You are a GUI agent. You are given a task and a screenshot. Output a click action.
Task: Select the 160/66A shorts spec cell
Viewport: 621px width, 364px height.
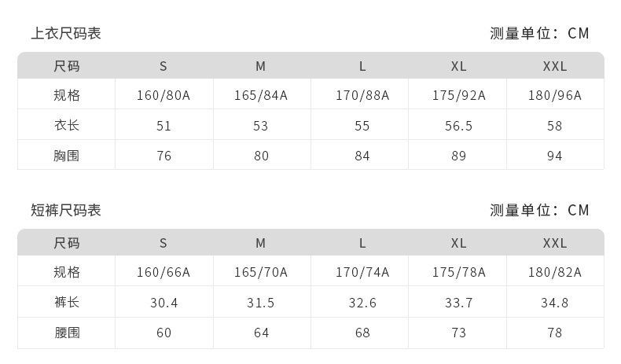(164, 273)
